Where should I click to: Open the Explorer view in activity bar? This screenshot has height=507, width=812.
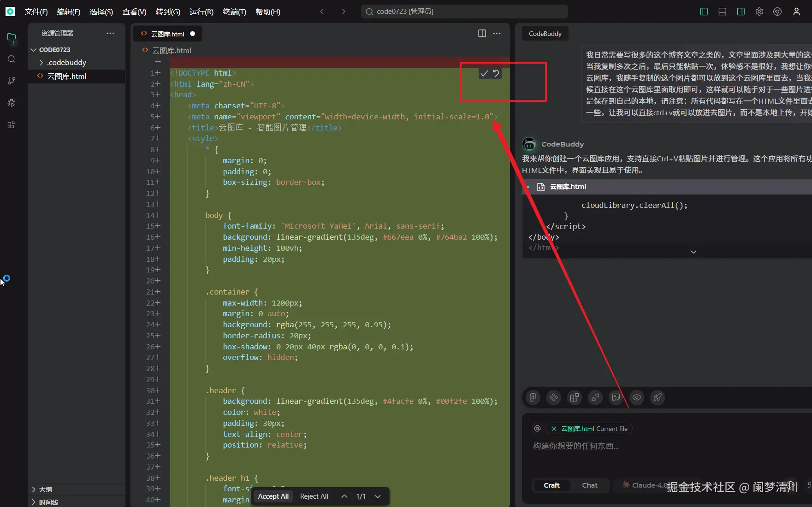tap(12, 38)
